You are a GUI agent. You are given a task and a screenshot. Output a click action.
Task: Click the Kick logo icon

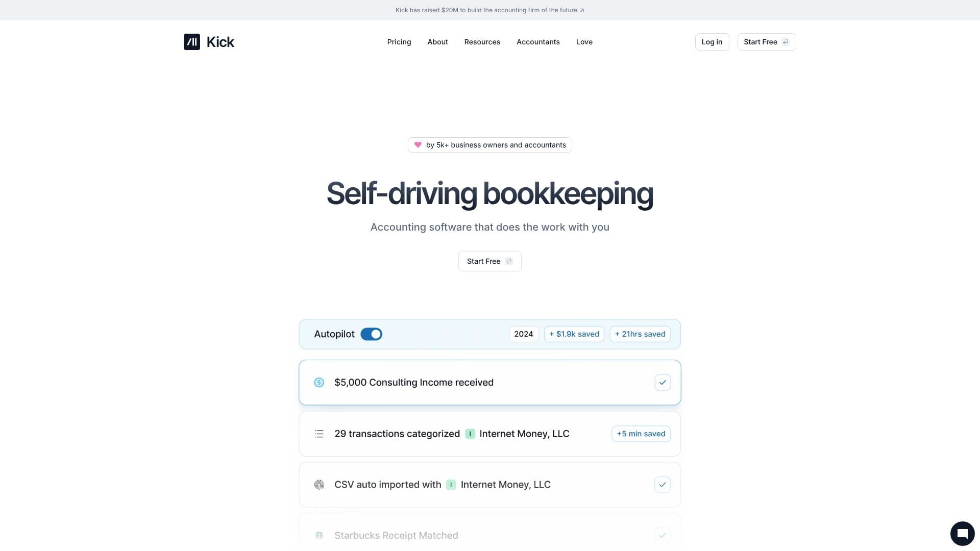tap(192, 42)
